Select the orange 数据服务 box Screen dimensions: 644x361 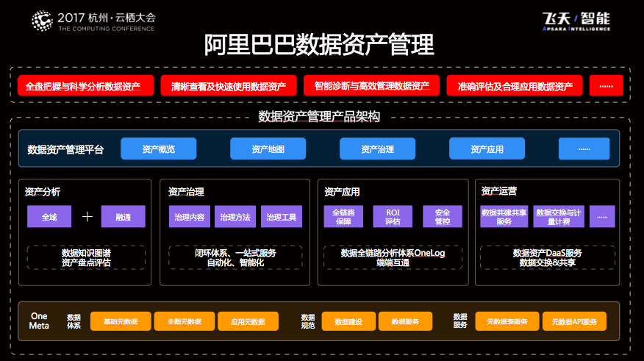[405, 321]
